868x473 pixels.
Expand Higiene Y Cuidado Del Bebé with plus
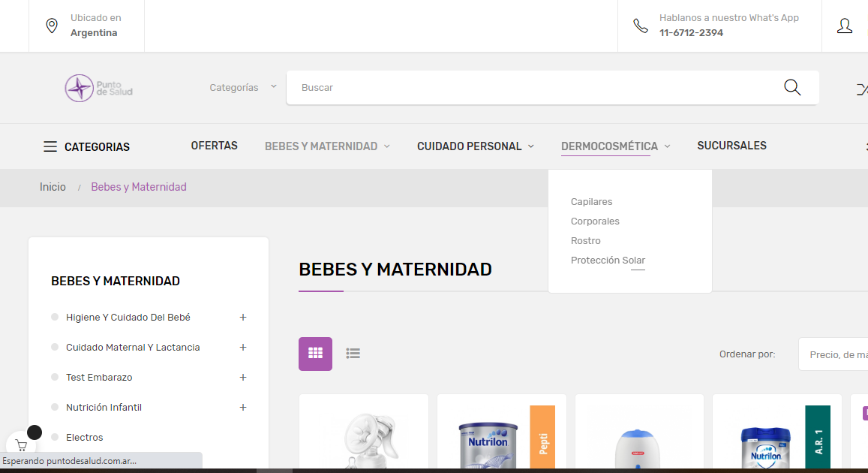(x=242, y=318)
